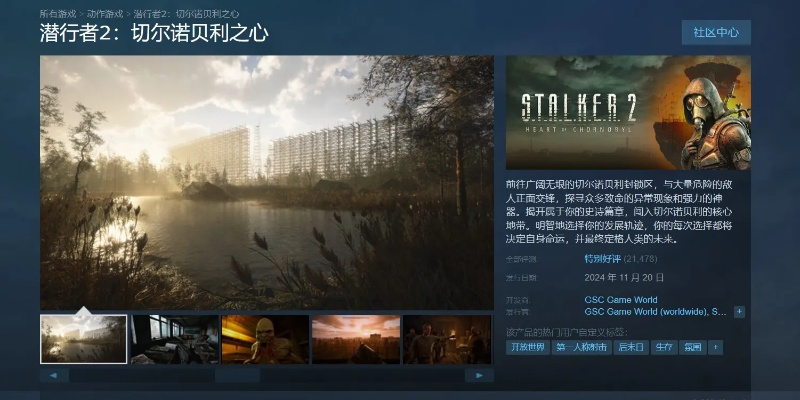Select the 第一人称射击 tag
The width and height of the screenshot is (800, 400).
click(x=582, y=347)
